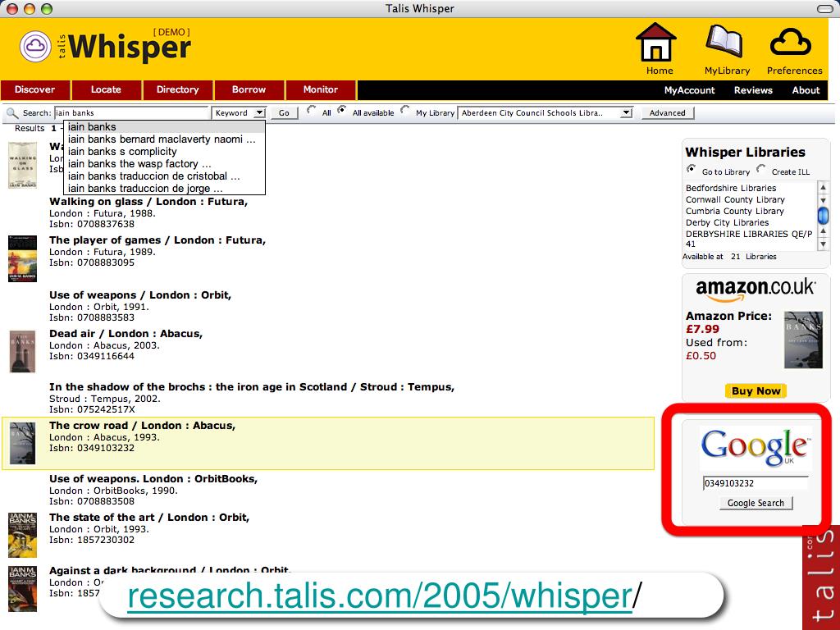Open The crow road cover thumbnail
The width and height of the screenshot is (840, 630).
22,443
